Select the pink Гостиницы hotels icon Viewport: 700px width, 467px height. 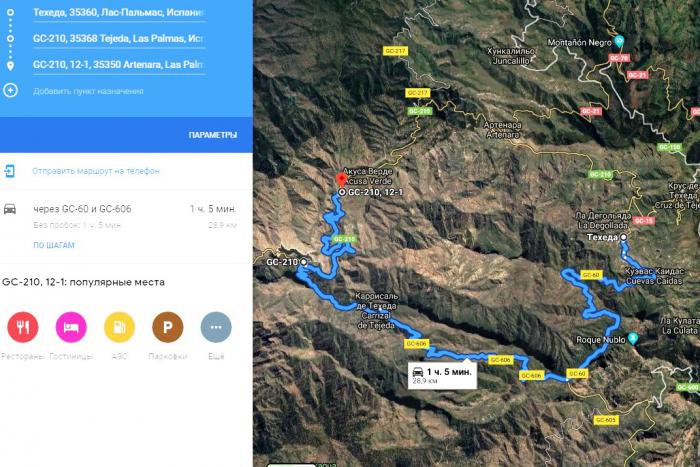[71, 327]
